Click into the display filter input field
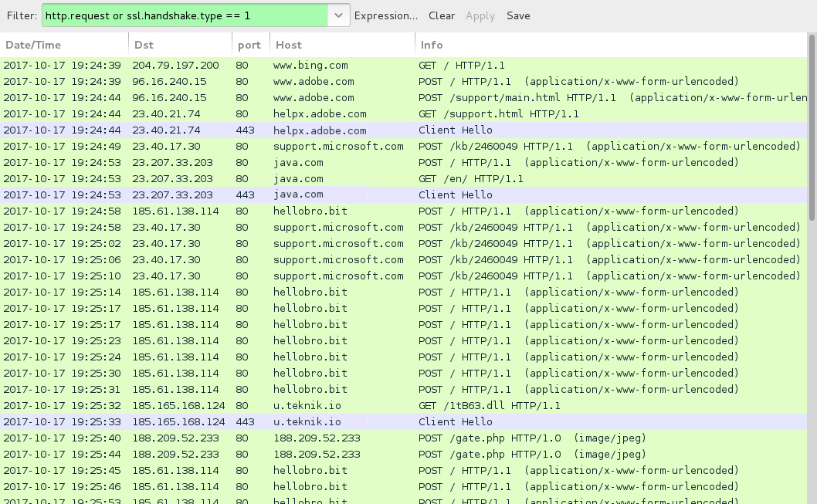Screen dimensions: 817x504 click(x=185, y=15)
